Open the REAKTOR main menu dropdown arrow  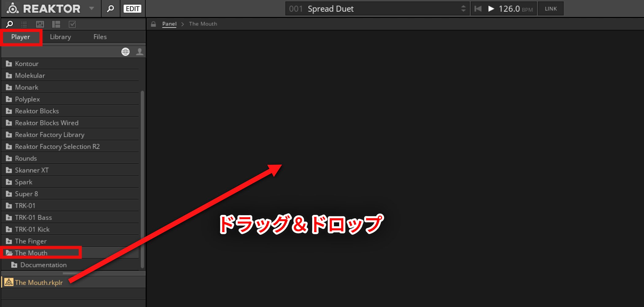click(91, 9)
